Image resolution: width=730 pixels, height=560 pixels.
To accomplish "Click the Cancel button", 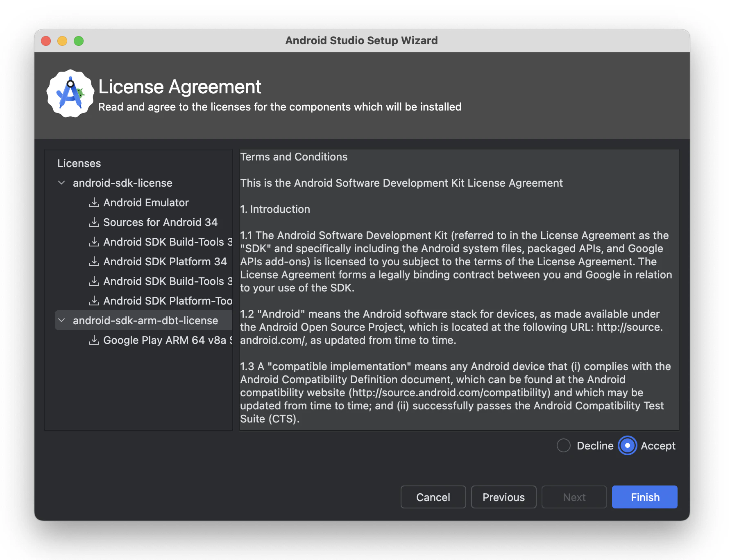I will coord(433,497).
